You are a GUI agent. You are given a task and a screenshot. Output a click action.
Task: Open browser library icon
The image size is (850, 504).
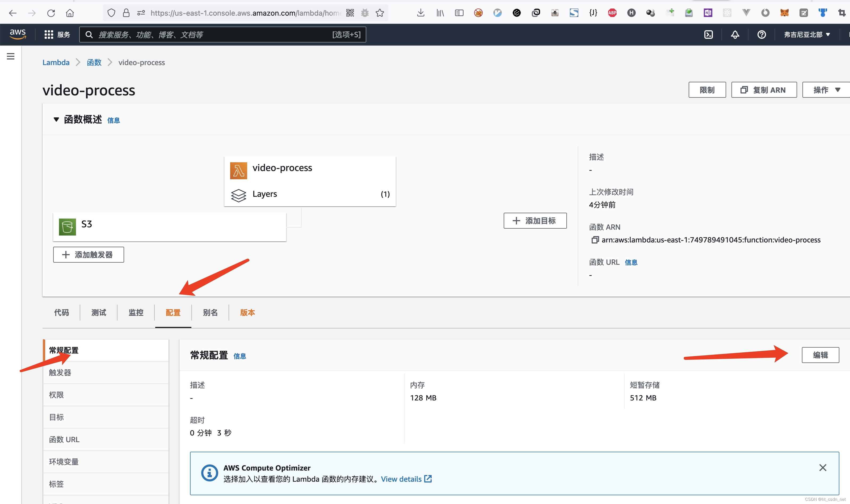(x=440, y=13)
